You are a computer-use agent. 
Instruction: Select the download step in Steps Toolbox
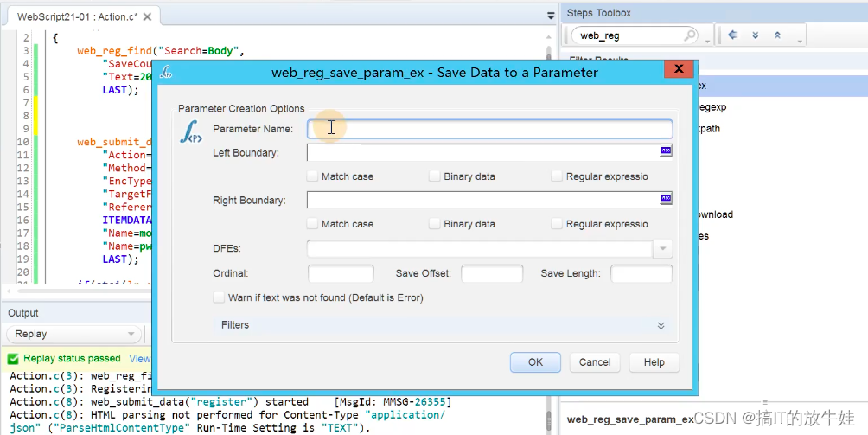click(716, 214)
